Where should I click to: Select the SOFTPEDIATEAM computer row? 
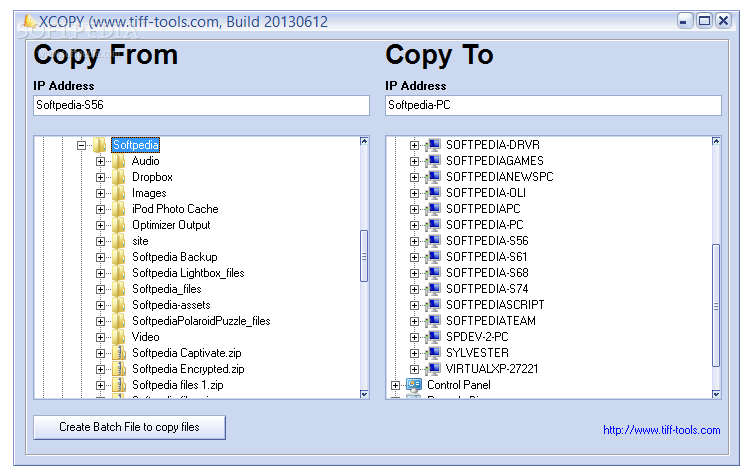pyautogui.click(x=491, y=322)
